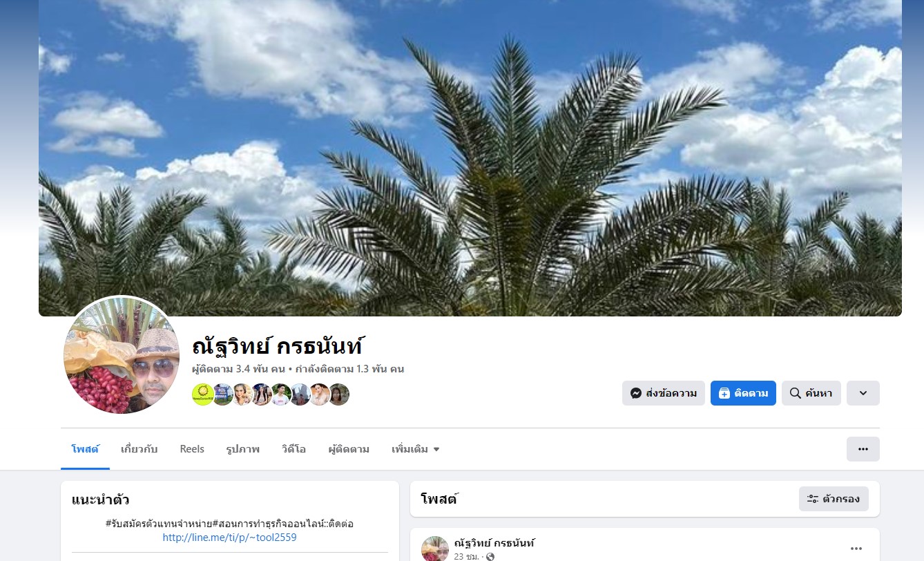Follow this profile with ติดตาม button

pos(743,393)
